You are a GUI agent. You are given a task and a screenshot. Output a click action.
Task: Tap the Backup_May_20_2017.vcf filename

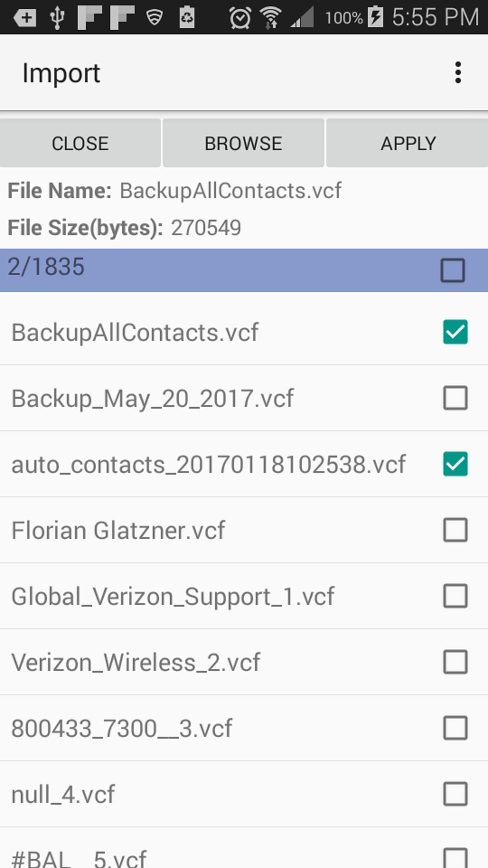click(152, 398)
